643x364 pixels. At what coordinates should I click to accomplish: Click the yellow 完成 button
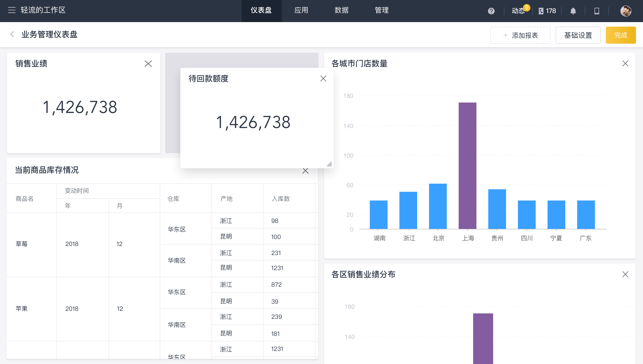click(x=621, y=35)
